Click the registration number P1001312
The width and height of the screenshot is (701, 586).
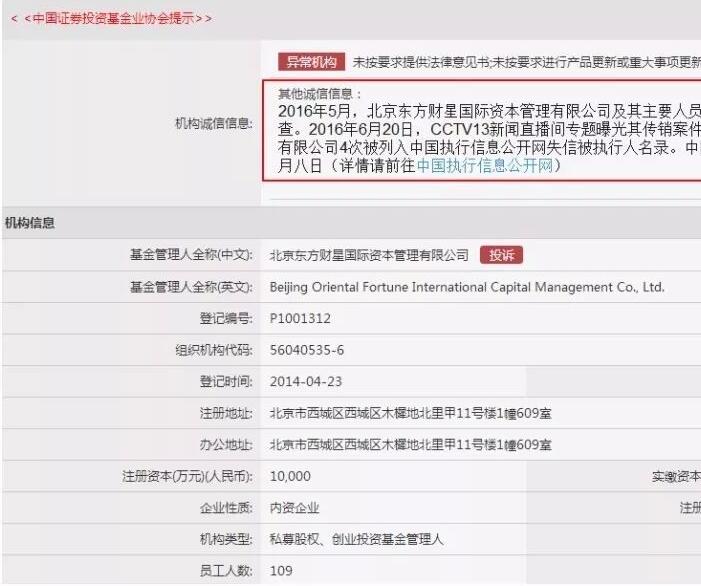point(300,319)
